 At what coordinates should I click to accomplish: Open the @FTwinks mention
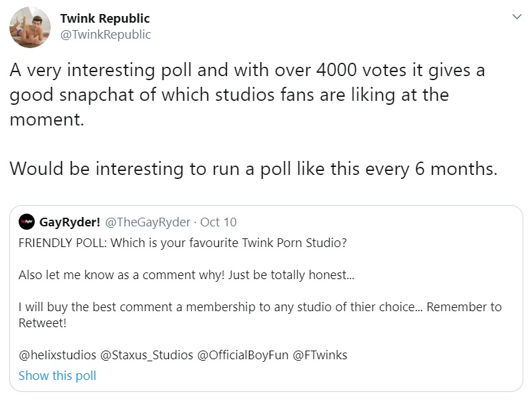320,355
